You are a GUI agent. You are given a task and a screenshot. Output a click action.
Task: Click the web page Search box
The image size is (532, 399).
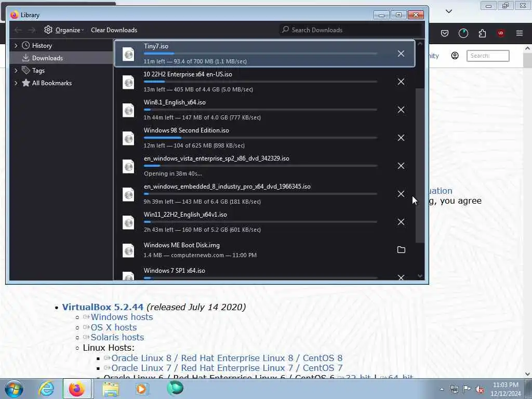point(488,56)
